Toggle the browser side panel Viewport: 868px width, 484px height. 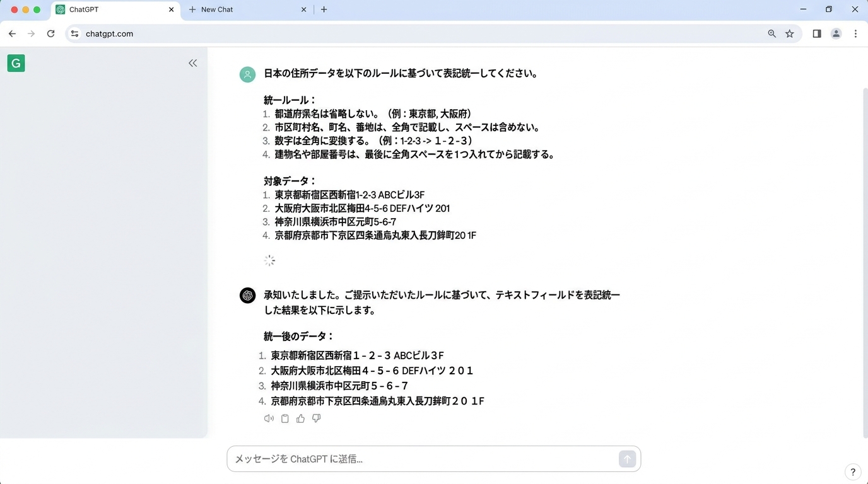[816, 34]
